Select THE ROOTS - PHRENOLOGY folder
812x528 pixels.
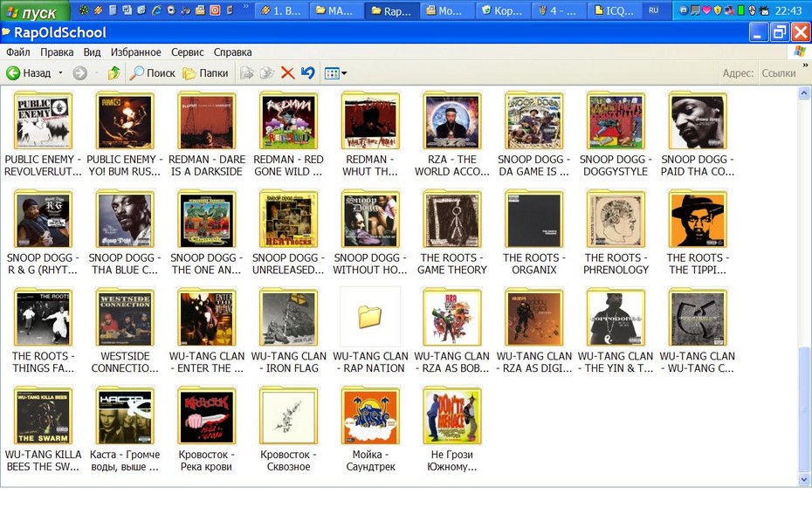pyautogui.click(x=616, y=232)
